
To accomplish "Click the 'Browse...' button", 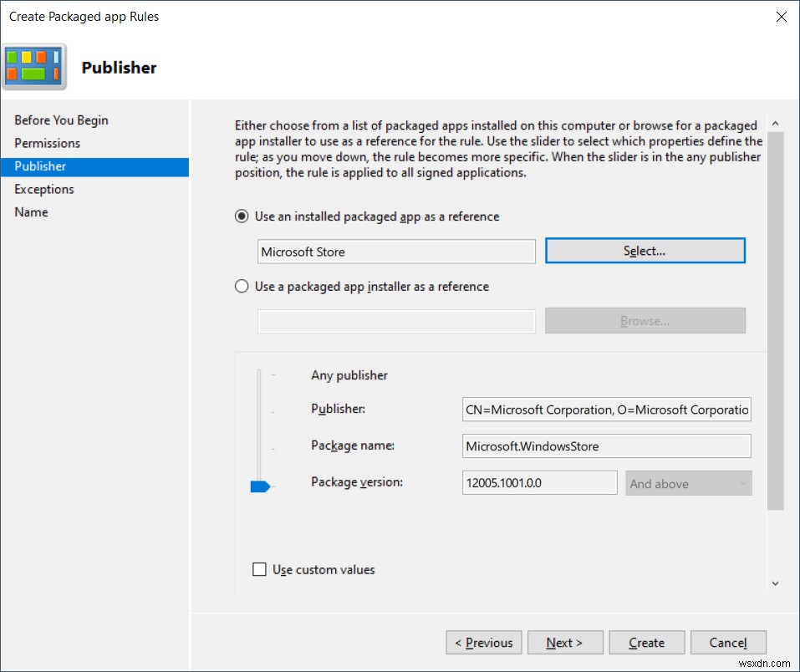I will coord(645,320).
